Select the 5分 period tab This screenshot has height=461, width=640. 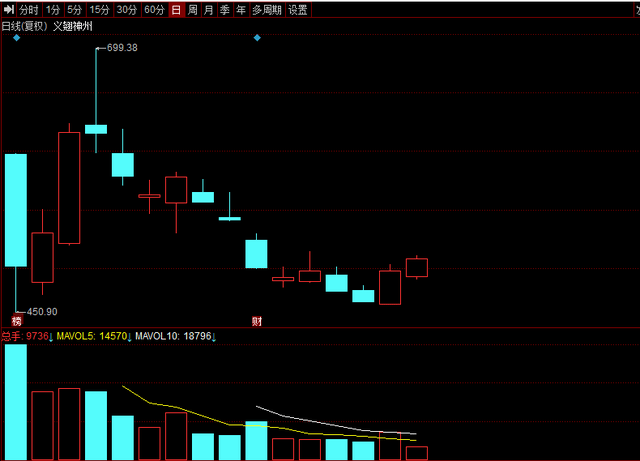(75, 10)
